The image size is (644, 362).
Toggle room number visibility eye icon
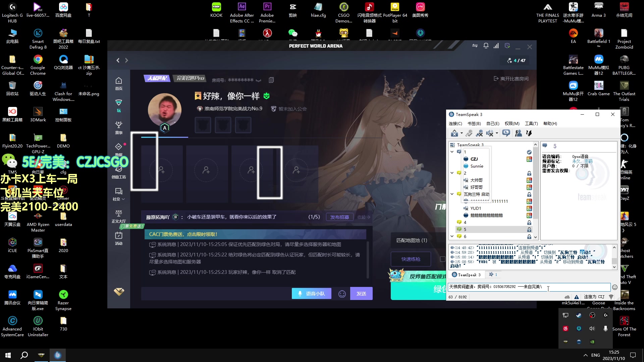point(258,80)
